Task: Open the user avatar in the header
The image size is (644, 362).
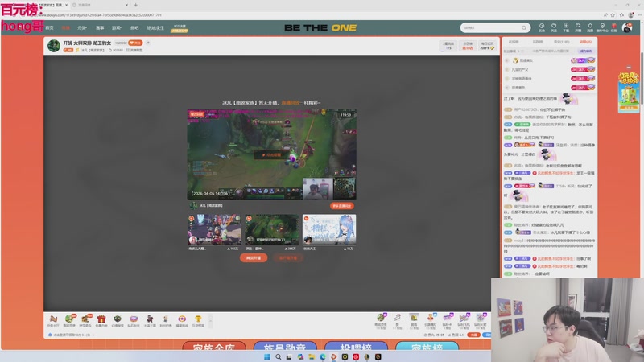Action: tap(627, 27)
